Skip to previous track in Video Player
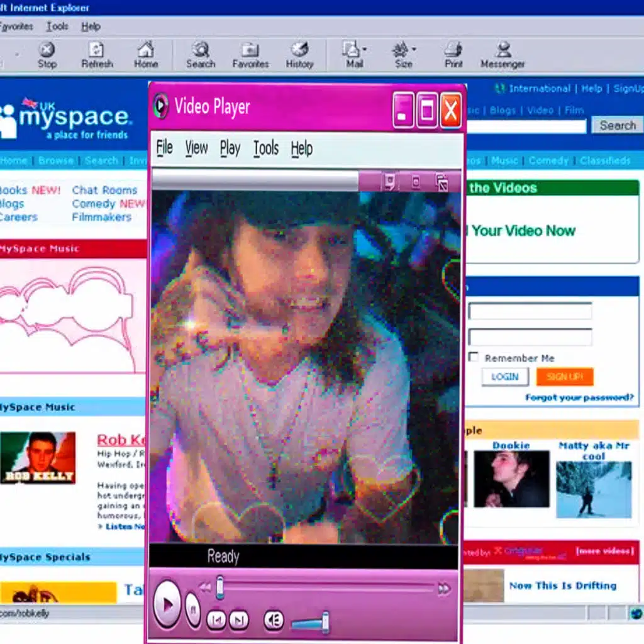Image resolution: width=644 pixels, height=644 pixels. [216, 619]
